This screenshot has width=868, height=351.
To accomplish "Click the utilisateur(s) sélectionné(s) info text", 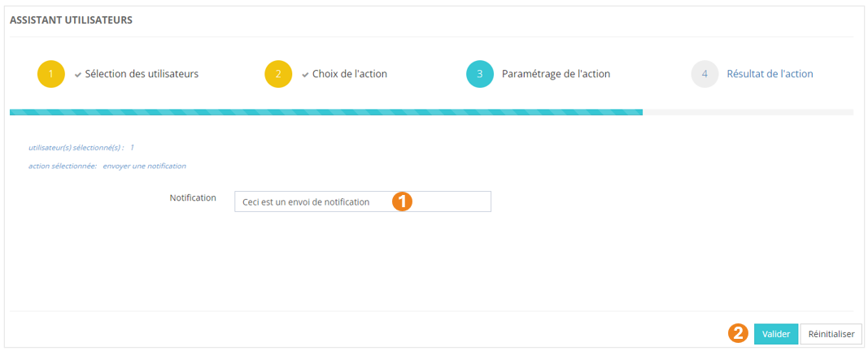I will (81, 148).
